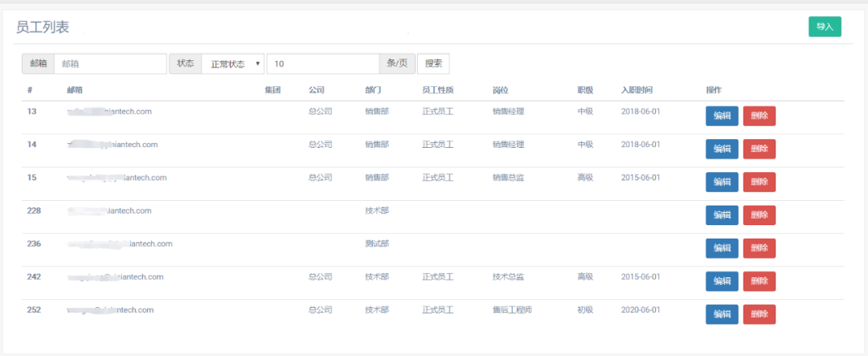Edit employee 252 售后工程师
Viewport: 868px width, 356px height.
coord(722,314)
